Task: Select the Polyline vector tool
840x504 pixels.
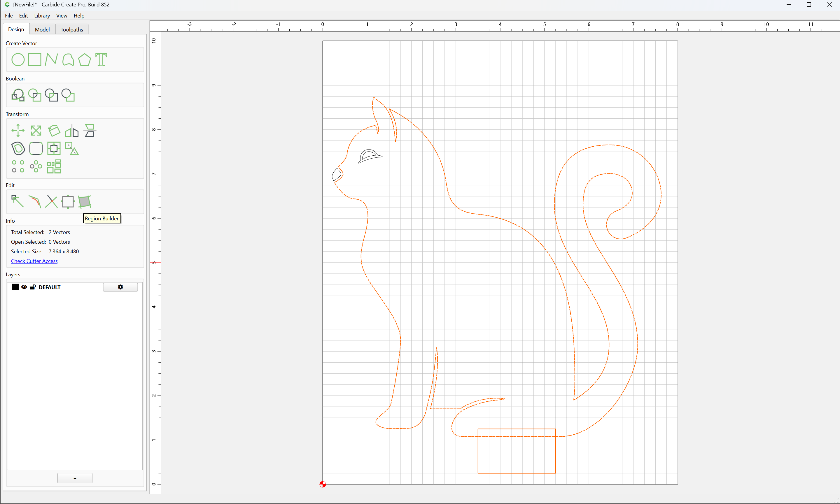Action: (x=51, y=60)
